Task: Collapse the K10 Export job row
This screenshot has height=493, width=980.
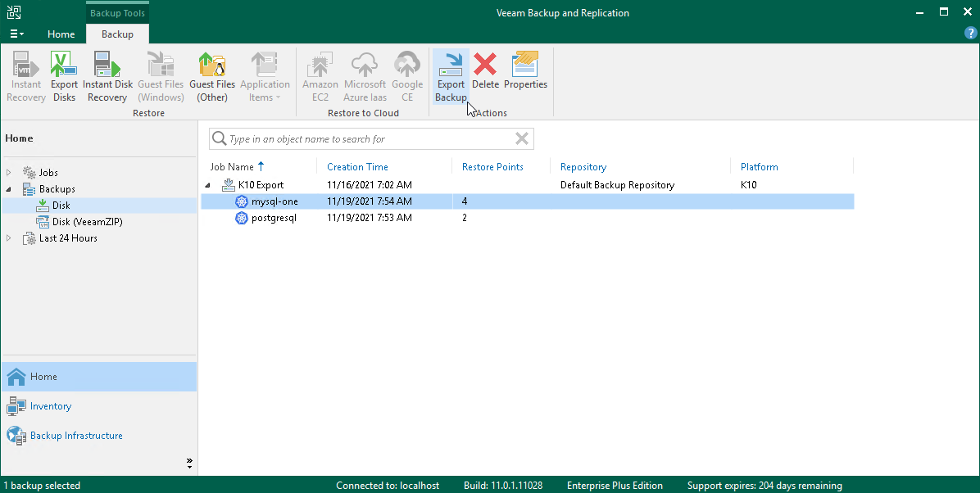Action: pos(208,185)
